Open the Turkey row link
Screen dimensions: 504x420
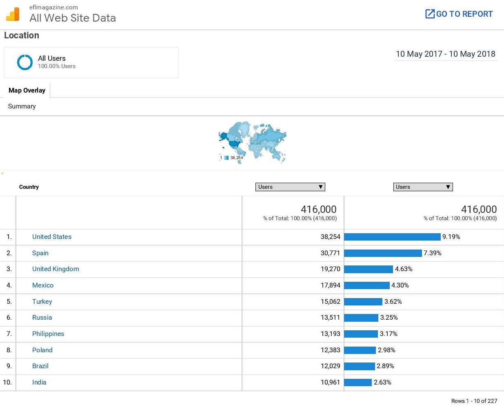42,301
